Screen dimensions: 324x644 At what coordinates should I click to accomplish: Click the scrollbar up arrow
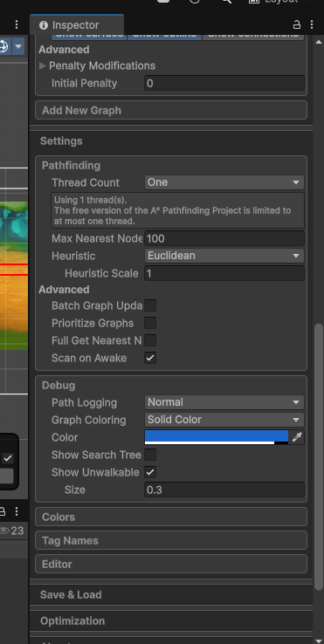[319, 42]
